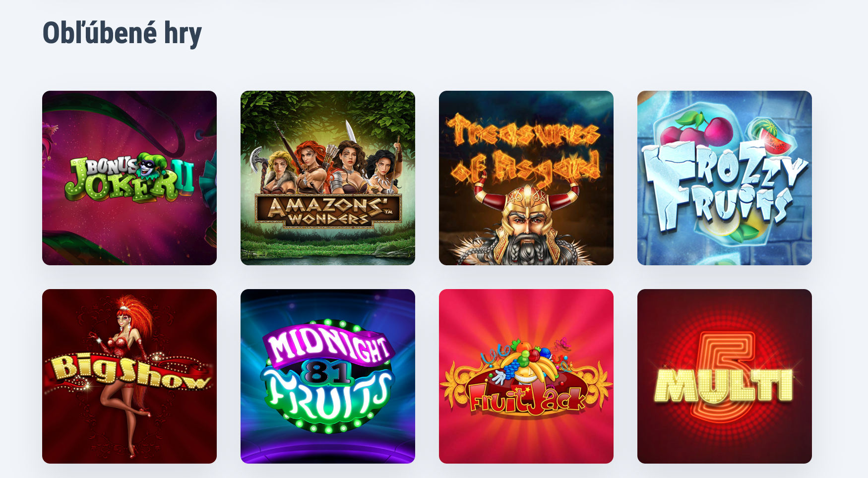Click the Amazons' Wonders wooden title plaque
Viewport: 868px width, 478px height.
[328, 210]
